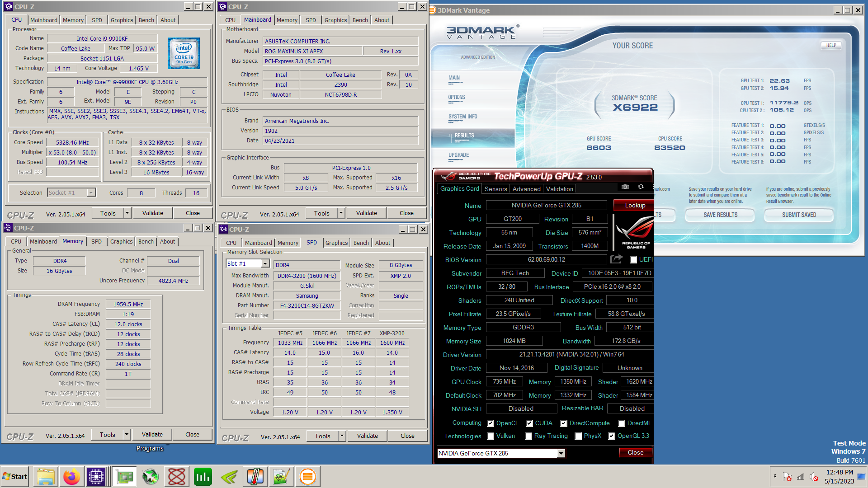Image resolution: width=868 pixels, height=488 pixels.
Task: Launch Firefox from the taskbar
Action: tap(71, 477)
